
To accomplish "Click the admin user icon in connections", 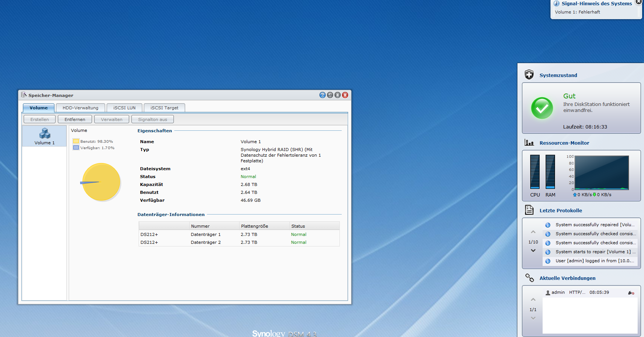I will click(548, 293).
